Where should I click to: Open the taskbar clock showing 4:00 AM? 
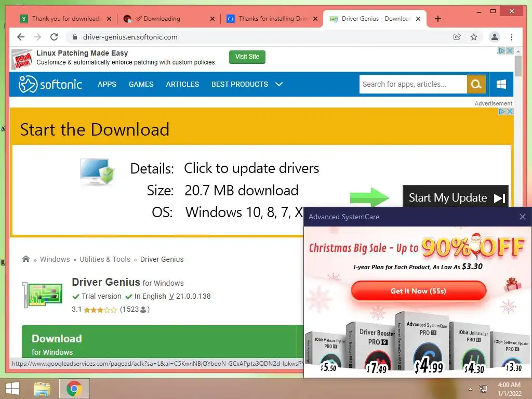[x=509, y=389]
